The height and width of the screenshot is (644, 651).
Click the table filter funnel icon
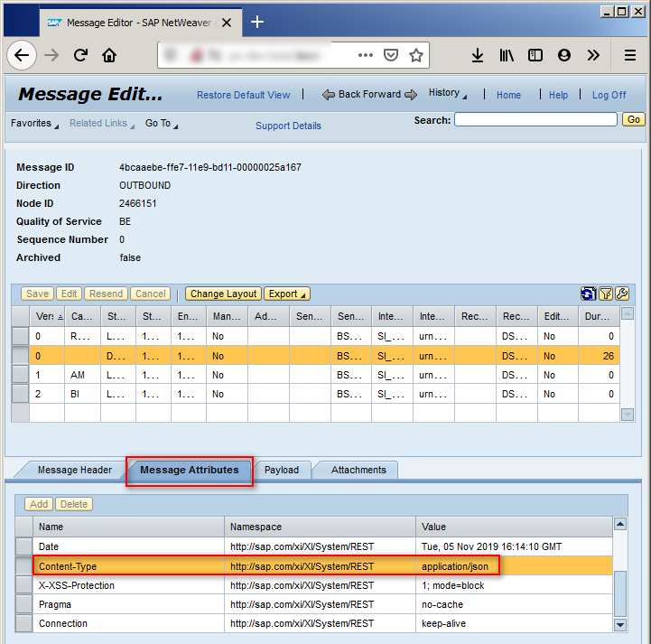point(606,294)
